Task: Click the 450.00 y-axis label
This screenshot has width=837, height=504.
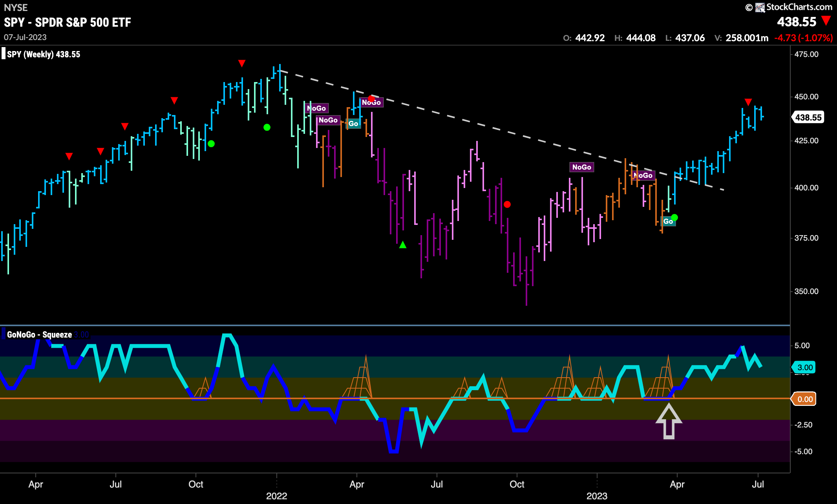Action: click(806, 97)
